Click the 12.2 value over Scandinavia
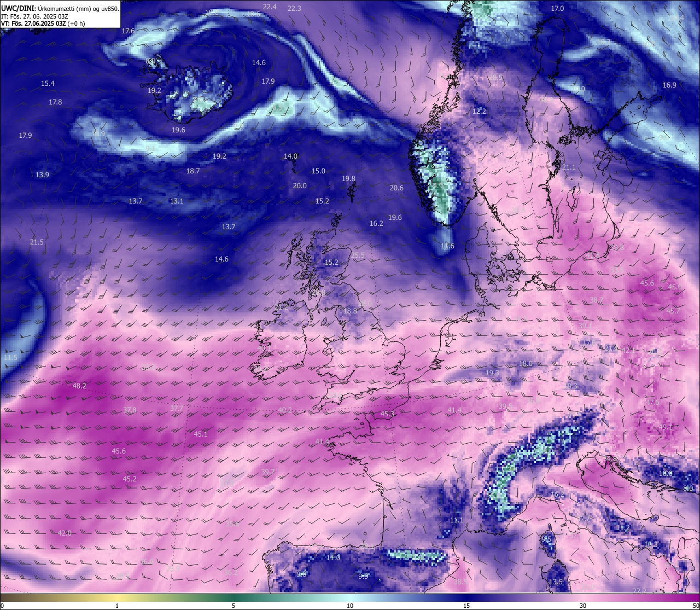This screenshot has width=700, height=610. (x=479, y=112)
